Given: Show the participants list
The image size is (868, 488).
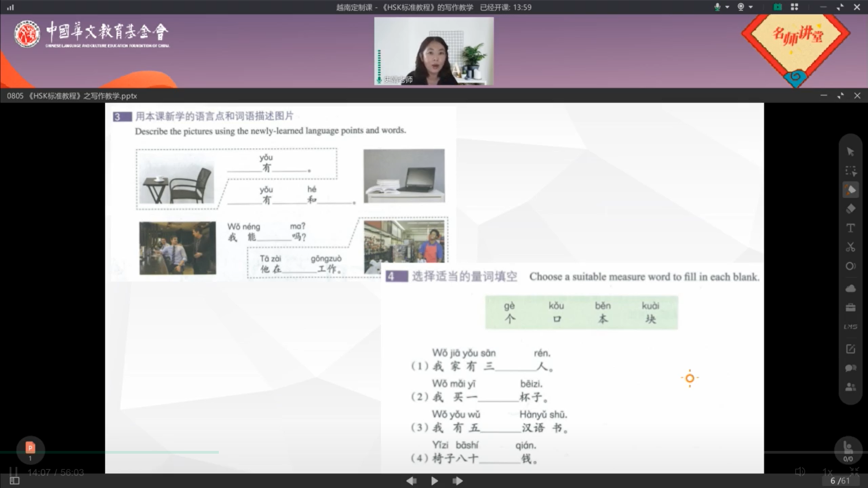Looking at the screenshot, I should [850, 387].
